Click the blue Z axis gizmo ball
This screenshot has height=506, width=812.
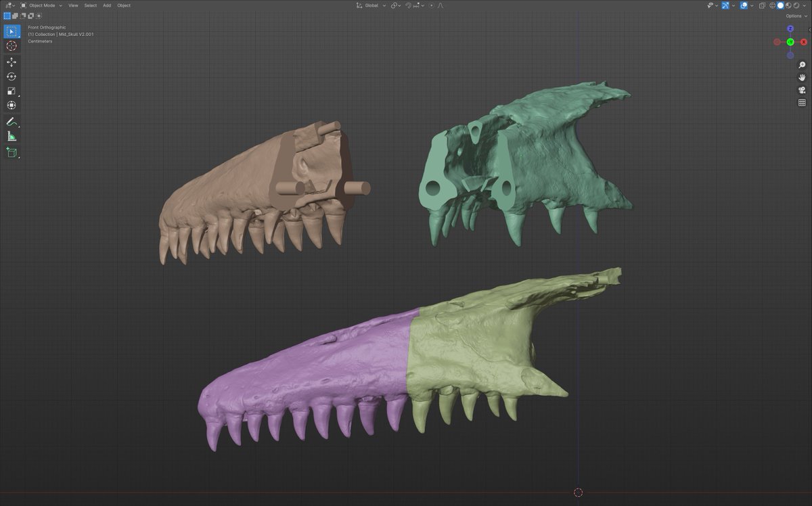[x=790, y=28]
